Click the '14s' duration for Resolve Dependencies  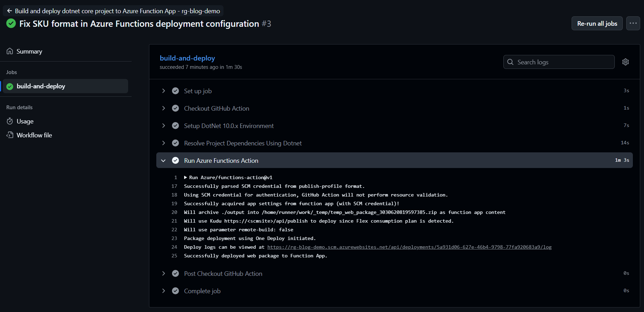pos(625,143)
